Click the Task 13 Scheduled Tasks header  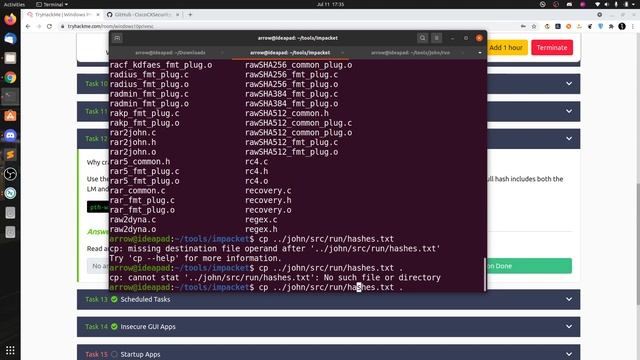pyautogui.click(x=329, y=299)
